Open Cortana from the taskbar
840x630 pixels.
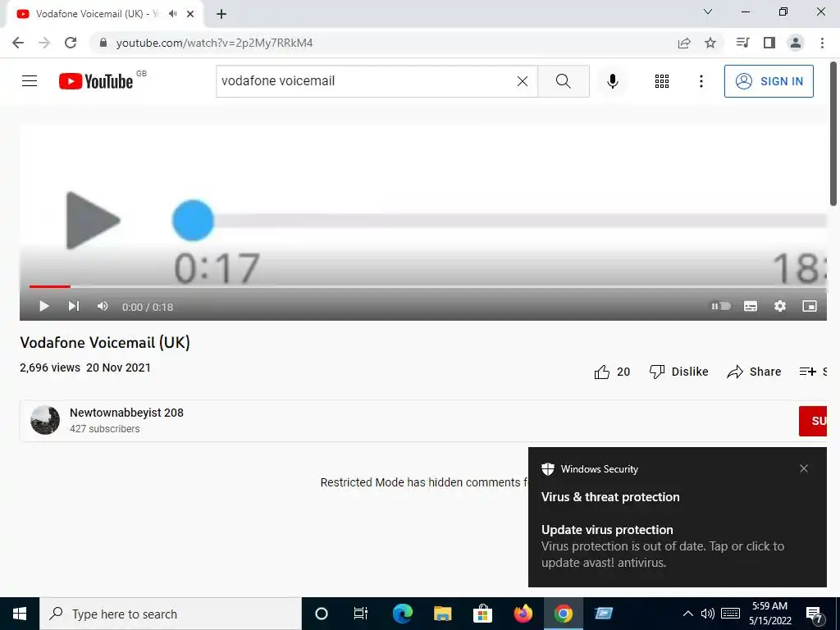pos(322,614)
